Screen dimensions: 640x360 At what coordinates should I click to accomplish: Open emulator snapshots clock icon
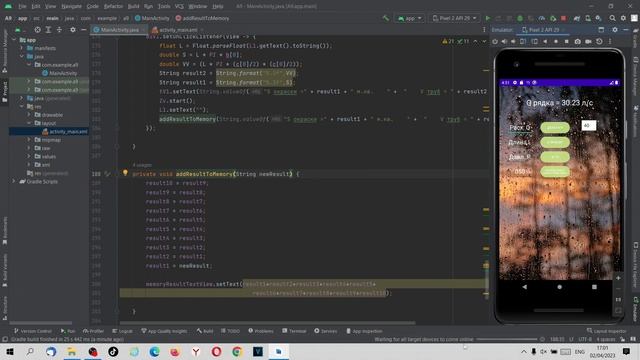pos(599,41)
